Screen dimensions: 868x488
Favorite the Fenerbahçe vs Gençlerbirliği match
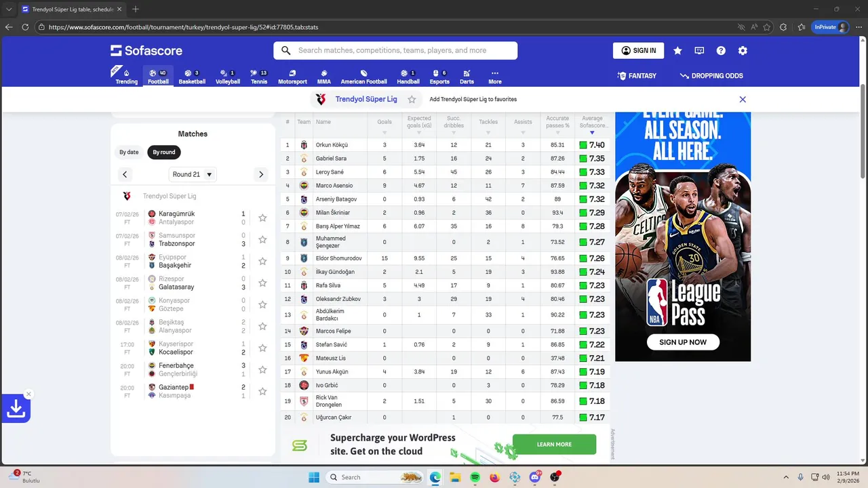[x=262, y=369]
